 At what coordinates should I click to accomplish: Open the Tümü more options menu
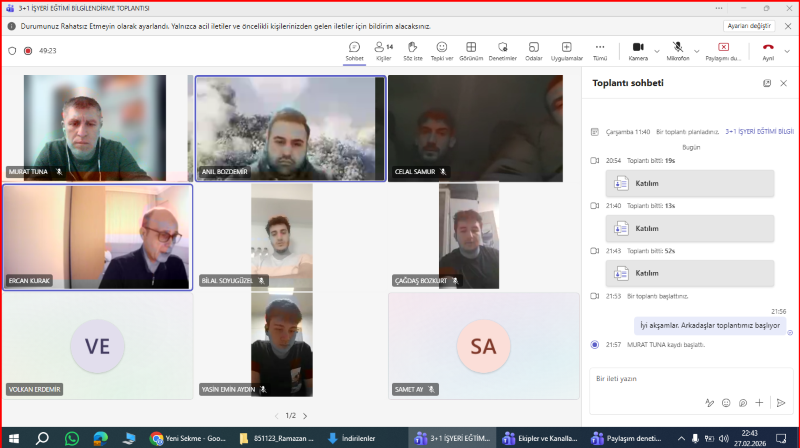(x=600, y=50)
